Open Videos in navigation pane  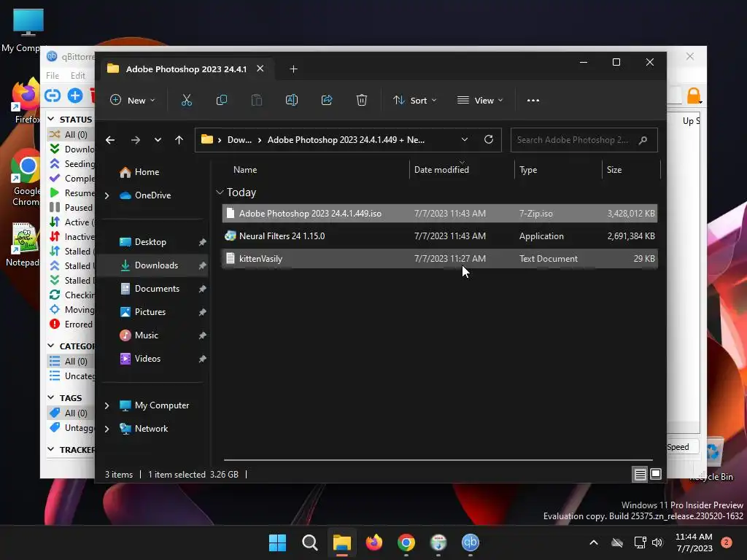coord(147,359)
